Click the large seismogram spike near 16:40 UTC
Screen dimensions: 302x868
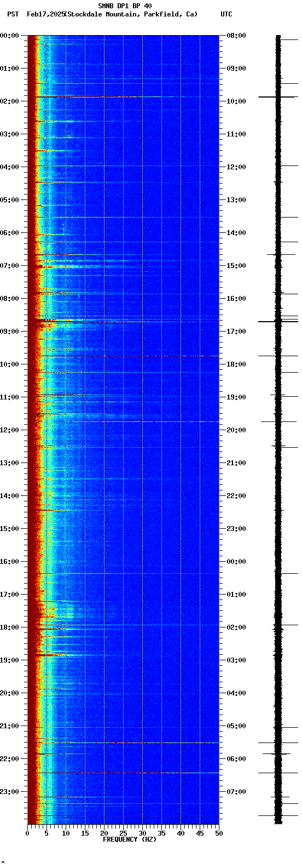coord(278,321)
